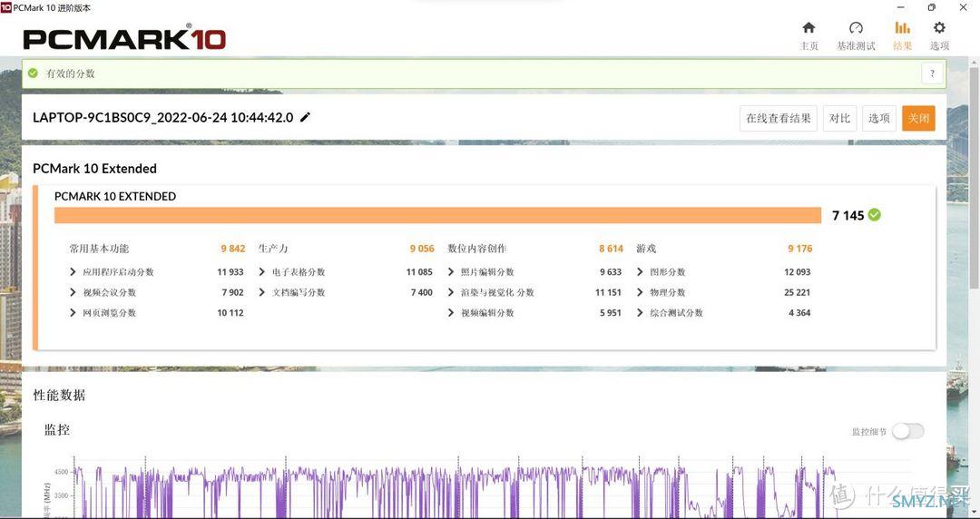
Task: Click the 对比 compare button
Action: [x=839, y=118]
